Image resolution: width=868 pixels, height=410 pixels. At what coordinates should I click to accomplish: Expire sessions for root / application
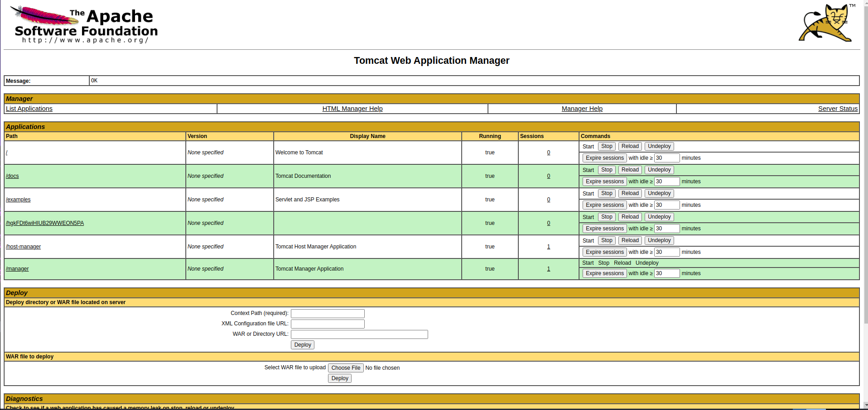point(604,158)
